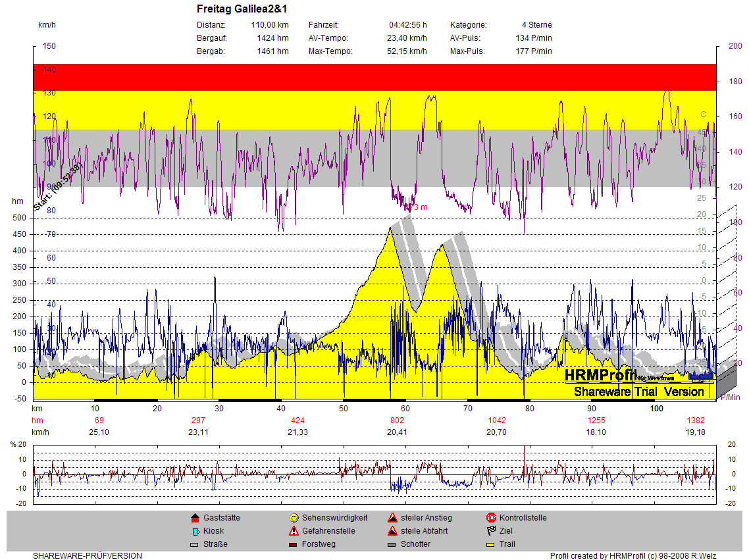Click the Gefahrenstelle warning triangle icon
The width and height of the screenshot is (749, 560).
pos(294,531)
